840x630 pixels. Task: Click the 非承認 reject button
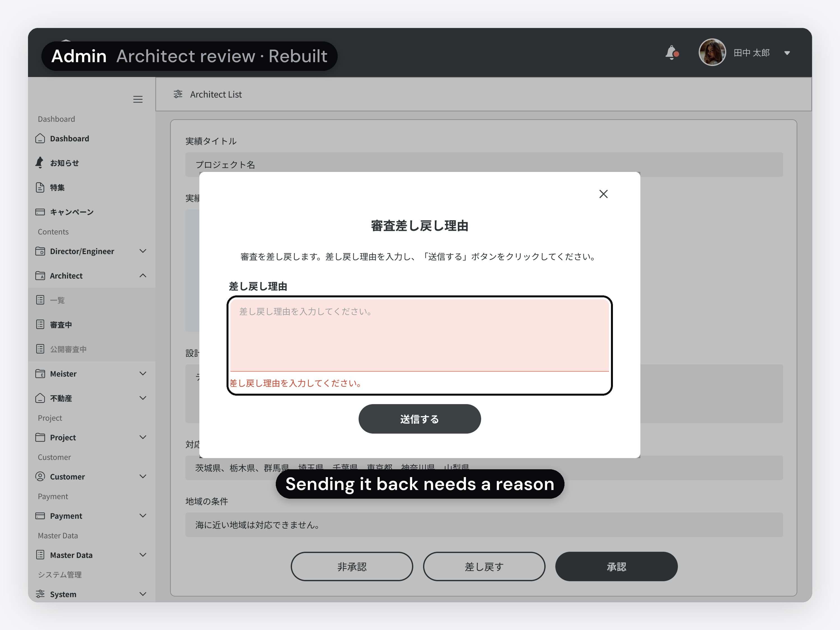click(x=352, y=567)
